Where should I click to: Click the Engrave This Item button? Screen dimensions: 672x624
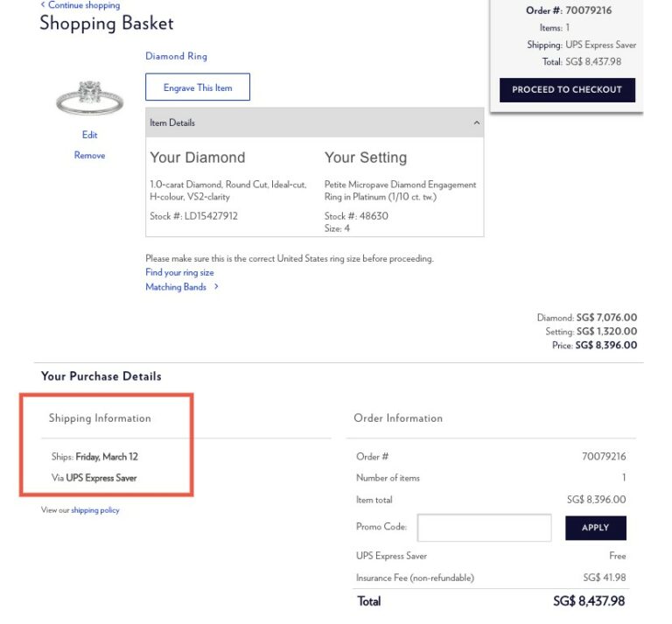coord(198,88)
